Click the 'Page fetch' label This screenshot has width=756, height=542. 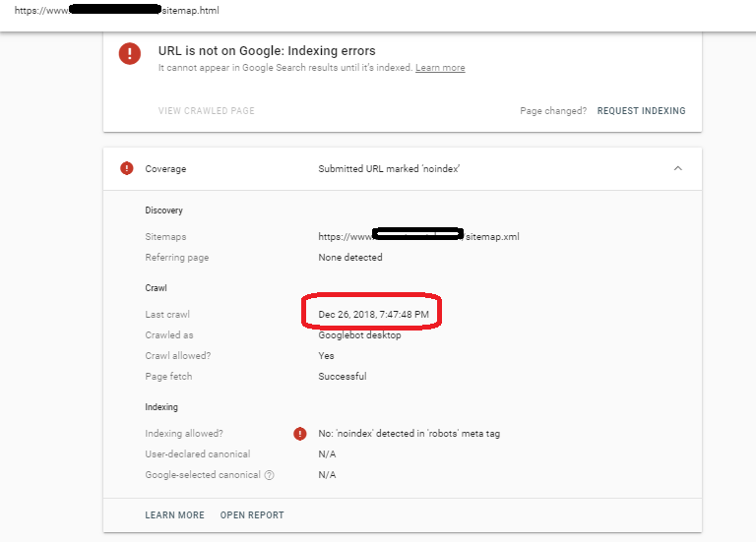pyautogui.click(x=168, y=377)
